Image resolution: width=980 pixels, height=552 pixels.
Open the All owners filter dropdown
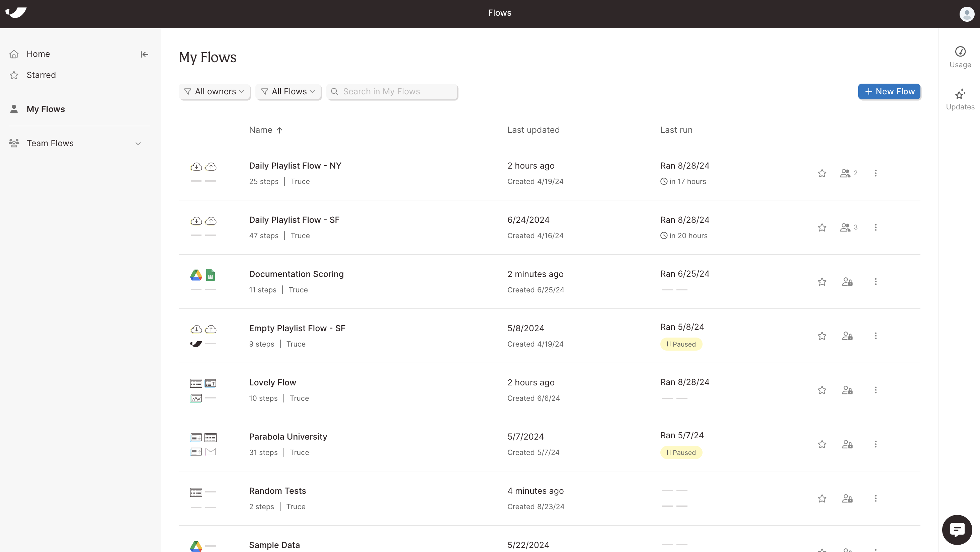point(214,92)
